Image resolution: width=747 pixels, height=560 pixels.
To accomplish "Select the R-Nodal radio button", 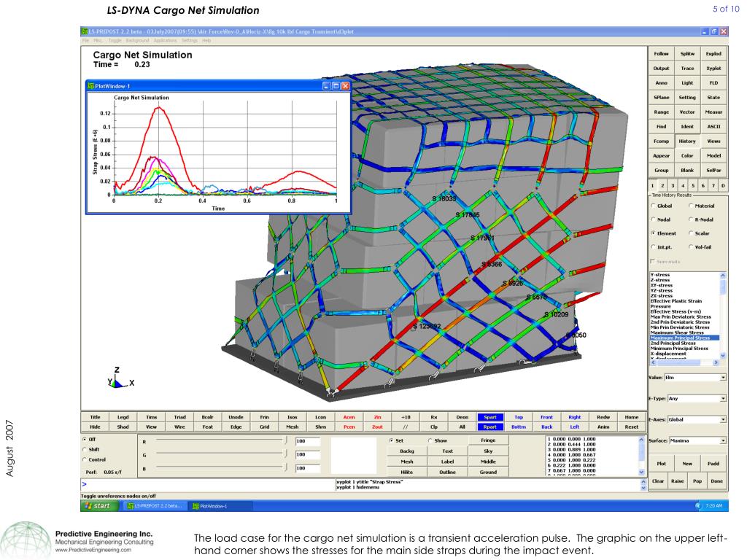I will coord(691,219).
